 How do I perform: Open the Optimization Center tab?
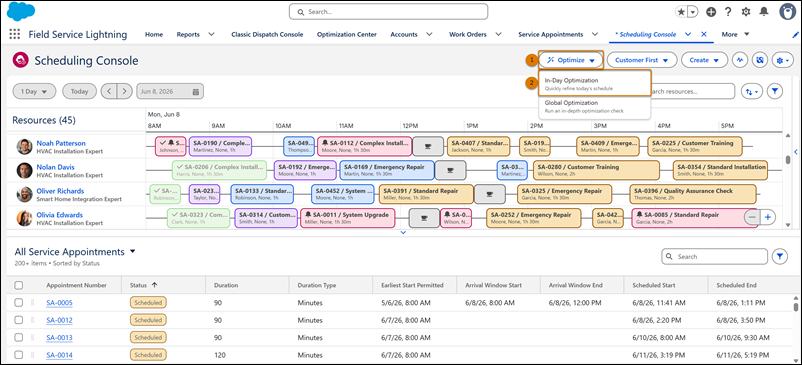pos(347,35)
